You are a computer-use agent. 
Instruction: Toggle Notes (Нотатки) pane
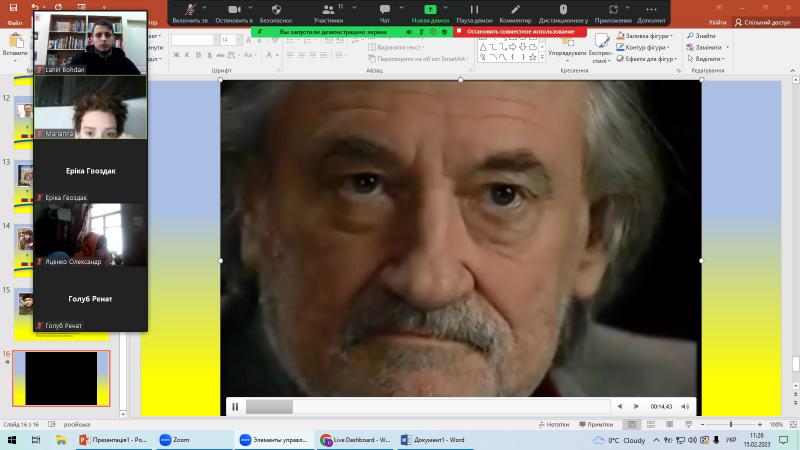[x=554, y=424]
